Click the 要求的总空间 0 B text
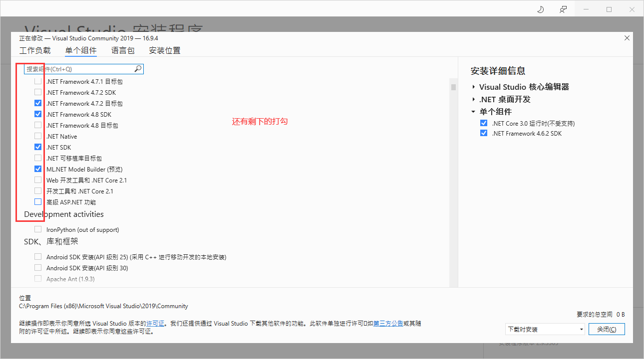Screen dimensions: 644x359 coord(601,315)
